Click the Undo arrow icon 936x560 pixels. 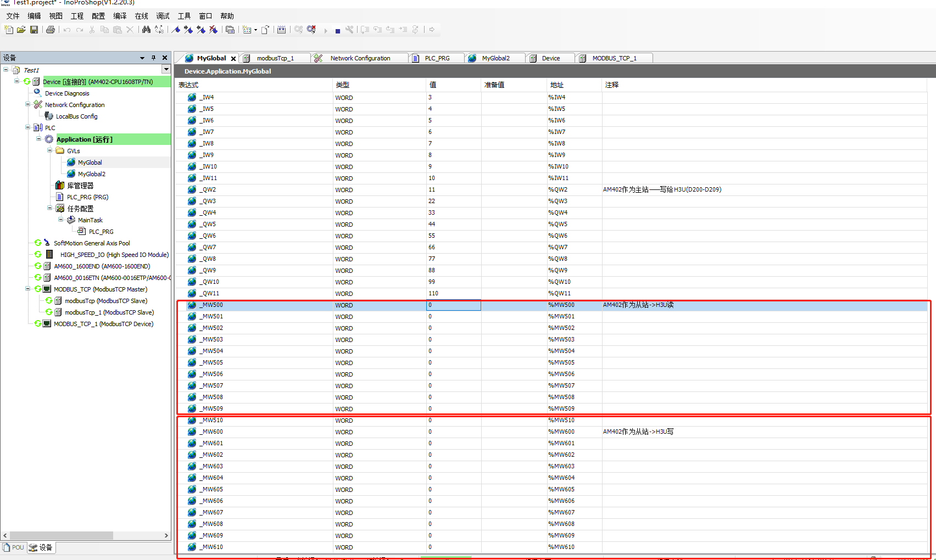(67, 30)
